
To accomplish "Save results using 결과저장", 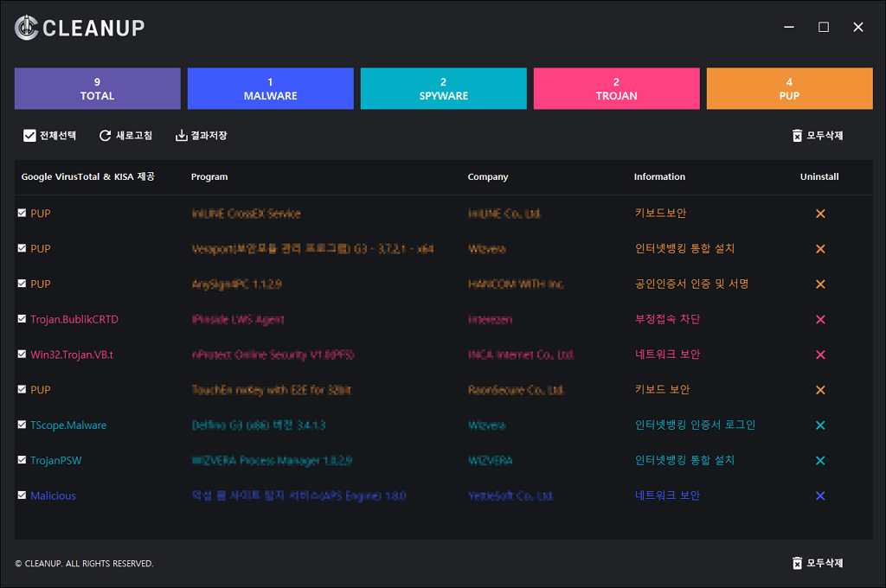I will [x=201, y=136].
